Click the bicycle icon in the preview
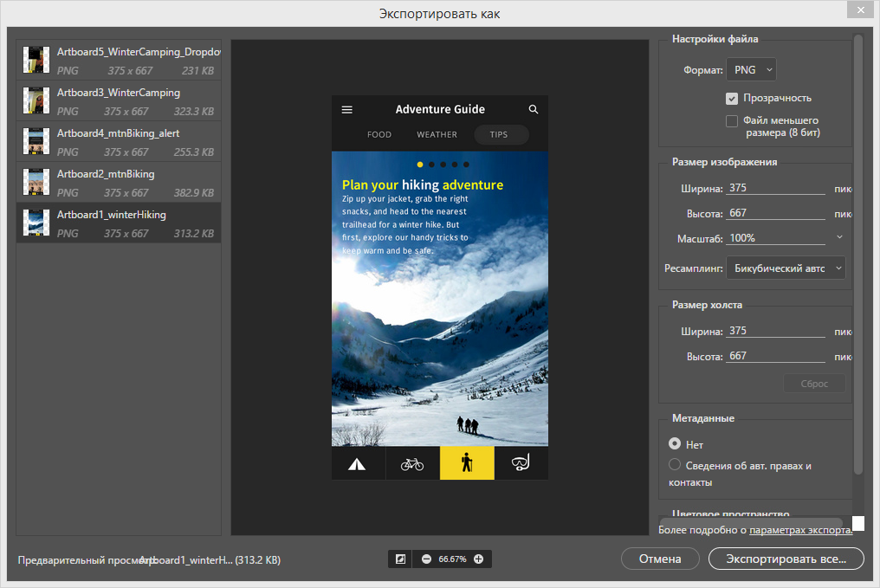The height and width of the screenshot is (588, 880). pyautogui.click(x=412, y=464)
